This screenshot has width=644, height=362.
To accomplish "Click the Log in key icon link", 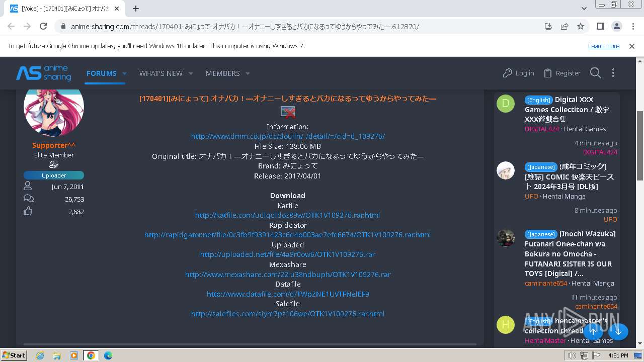I will click(518, 73).
